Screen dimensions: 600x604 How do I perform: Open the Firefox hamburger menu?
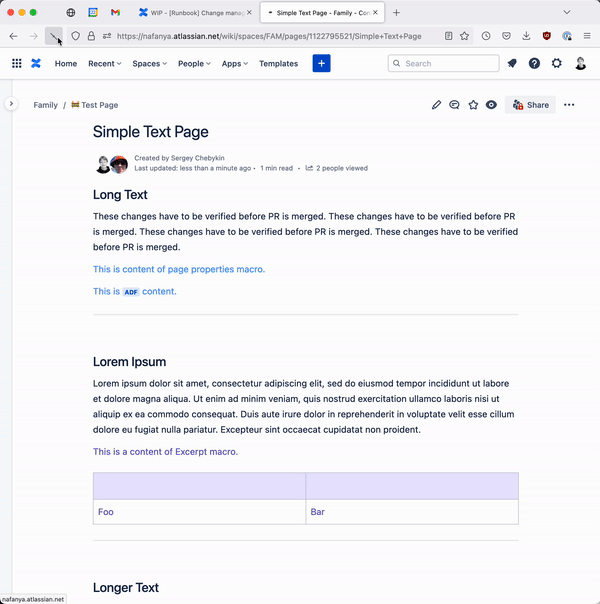coord(587,36)
